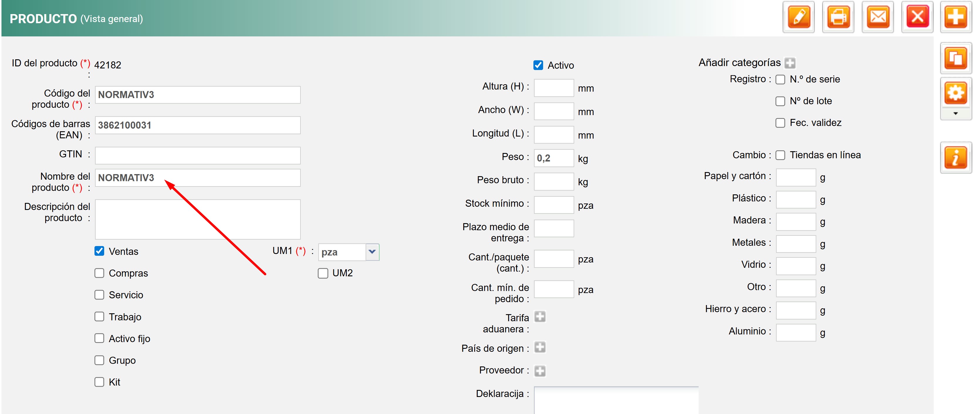This screenshot has height=414, width=980.
Task: Click the PRODUCTO (Vista general) title
Action: click(77, 19)
